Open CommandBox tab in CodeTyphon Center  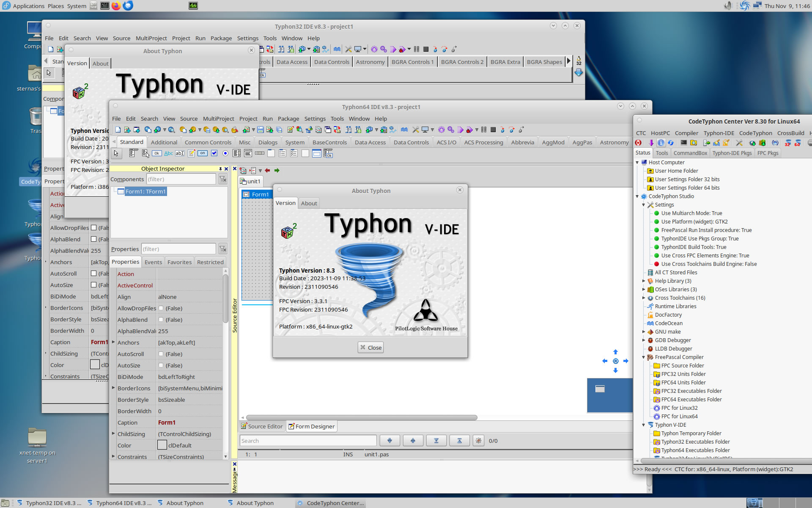(x=690, y=153)
